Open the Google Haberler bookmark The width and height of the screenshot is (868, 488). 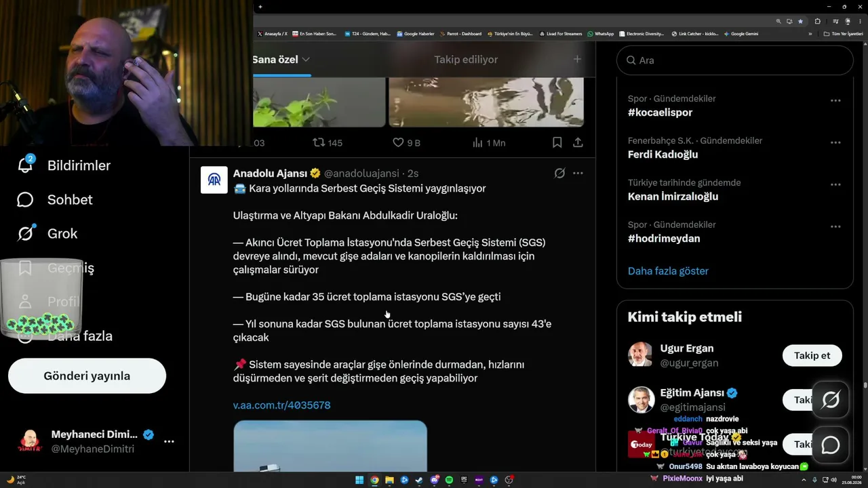coord(415,34)
